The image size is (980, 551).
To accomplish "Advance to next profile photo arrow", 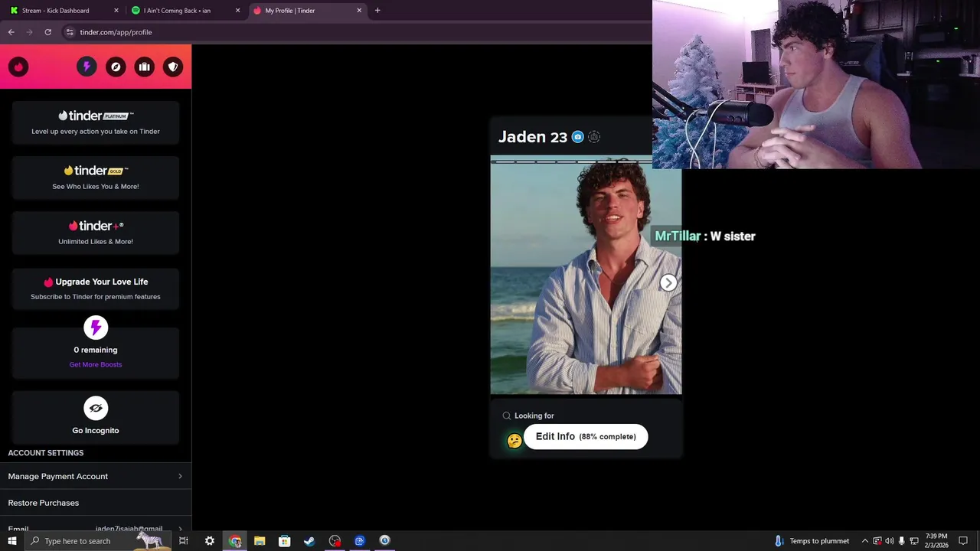I will pyautogui.click(x=668, y=283).
